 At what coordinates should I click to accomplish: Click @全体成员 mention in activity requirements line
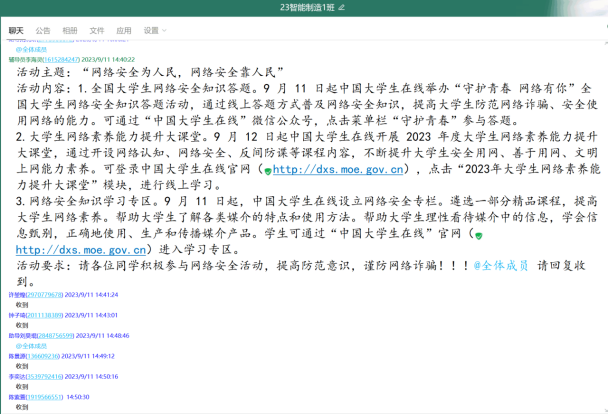[501, 266]
